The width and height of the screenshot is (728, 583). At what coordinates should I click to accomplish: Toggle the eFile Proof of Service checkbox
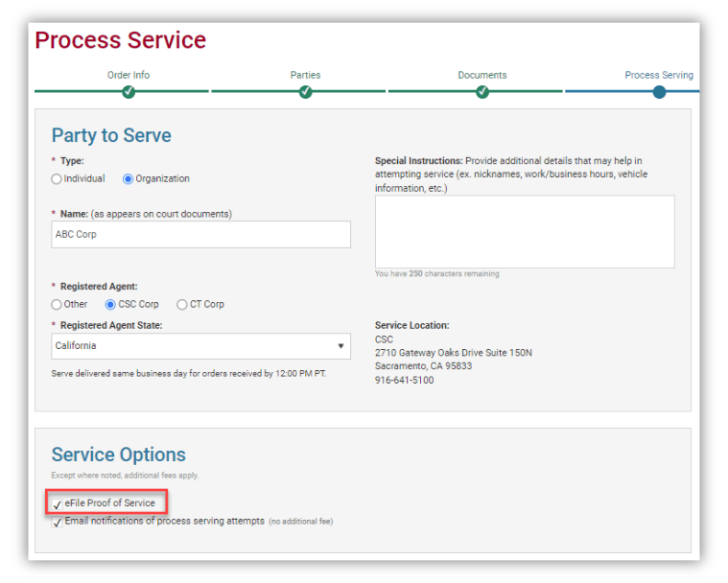58,504
